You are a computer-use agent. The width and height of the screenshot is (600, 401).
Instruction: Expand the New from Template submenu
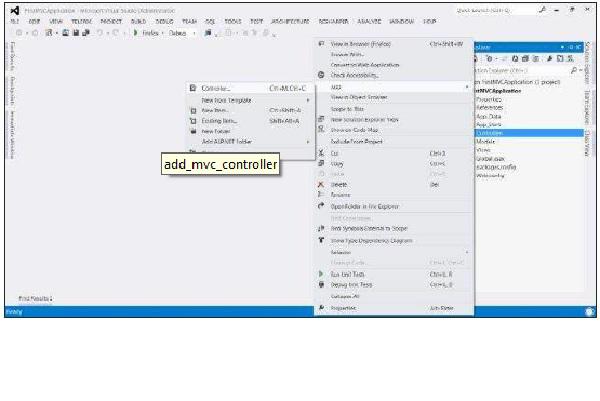tap(226, 100)
